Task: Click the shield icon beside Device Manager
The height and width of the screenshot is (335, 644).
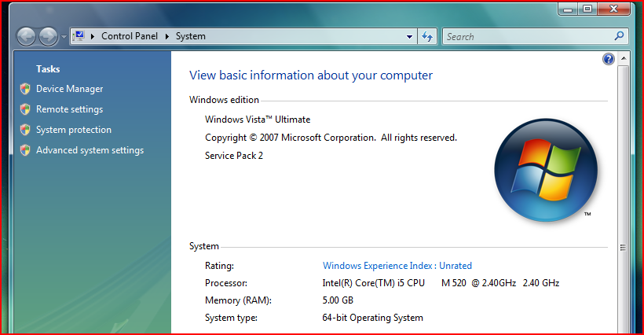Action: pos(25,89)
